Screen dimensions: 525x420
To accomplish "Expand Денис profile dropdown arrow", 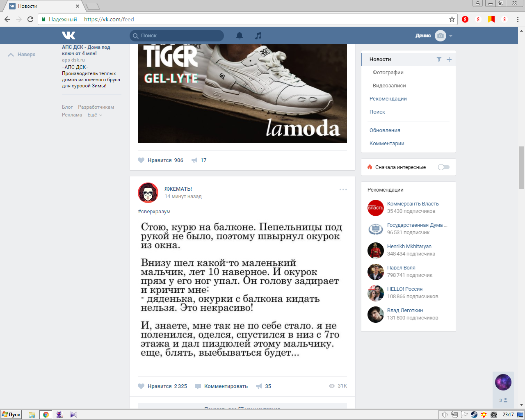I will tap(451, 36).
